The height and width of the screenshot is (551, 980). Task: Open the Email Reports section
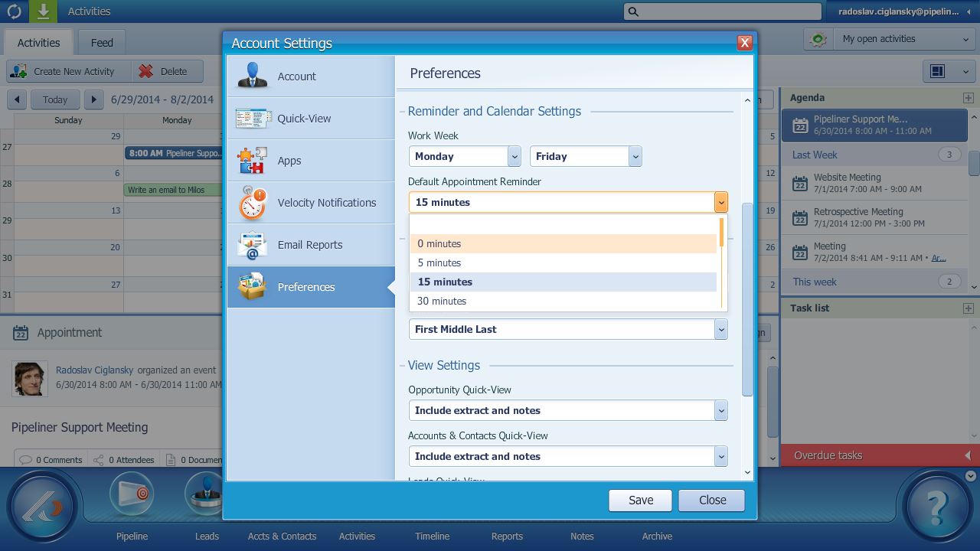pyautogui.click(x=311, y=244)
